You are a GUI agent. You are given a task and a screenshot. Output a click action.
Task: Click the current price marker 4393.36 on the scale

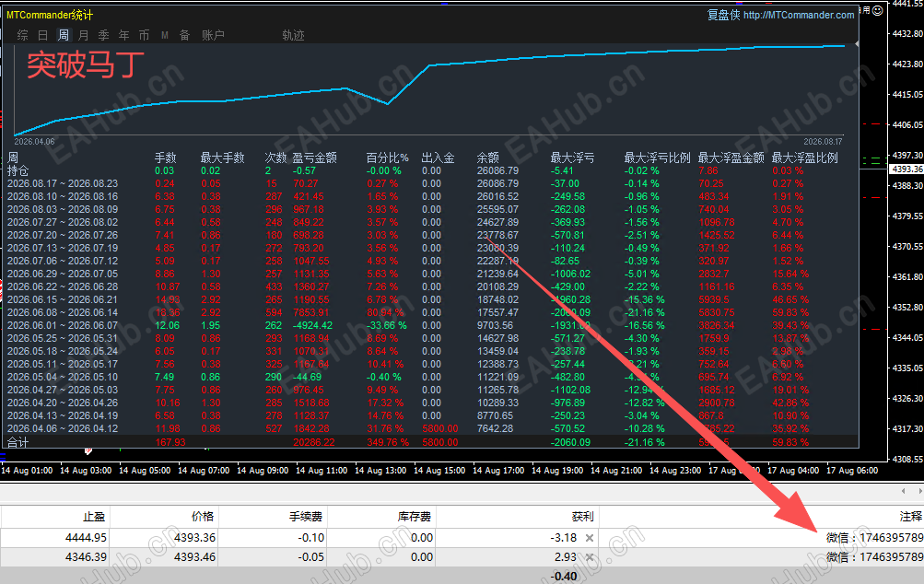pos(906,169)
